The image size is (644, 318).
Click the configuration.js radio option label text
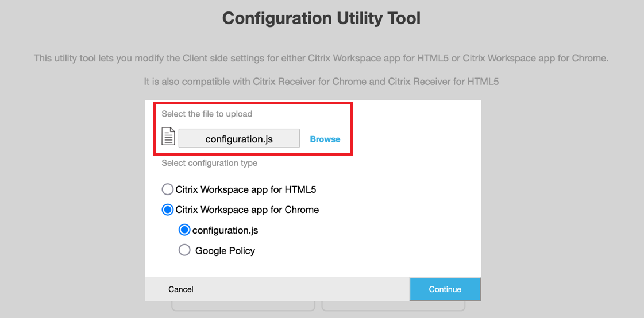click(225, 230)
